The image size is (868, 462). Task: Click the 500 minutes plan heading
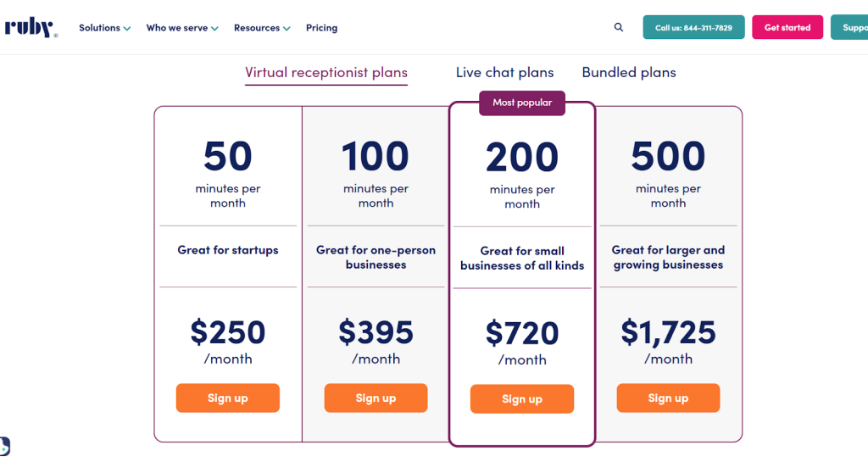(x=668, y=157)
